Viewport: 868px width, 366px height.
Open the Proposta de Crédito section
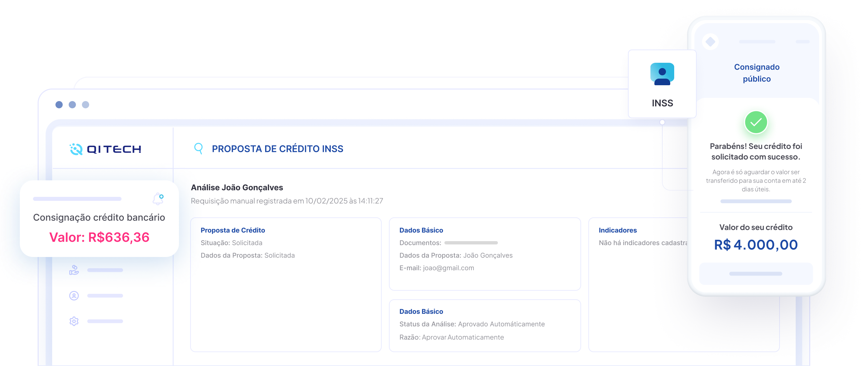tap(232, 230)
